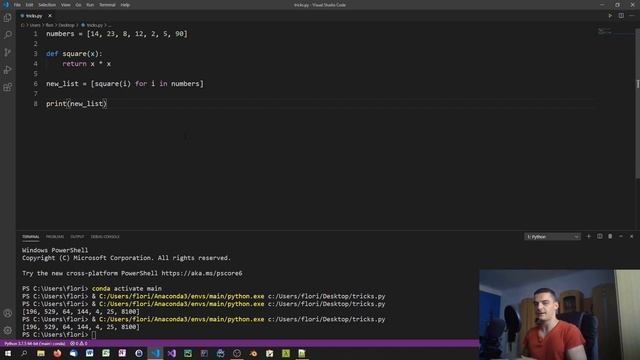Open the Run menu
Viewport: 640px width, 360px height.
90,5
